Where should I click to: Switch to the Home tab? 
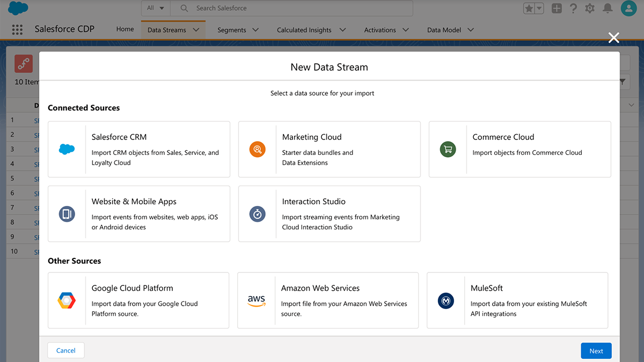125,29
